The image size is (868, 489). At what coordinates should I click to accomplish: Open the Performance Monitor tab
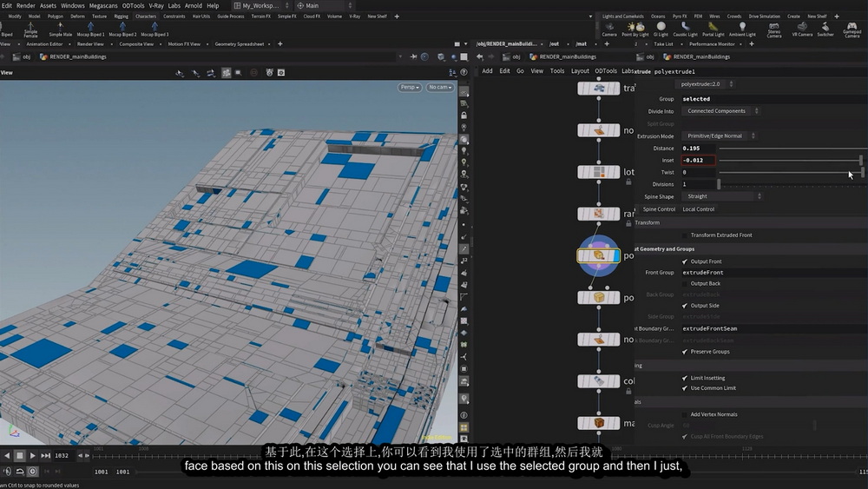coord(712,43)
